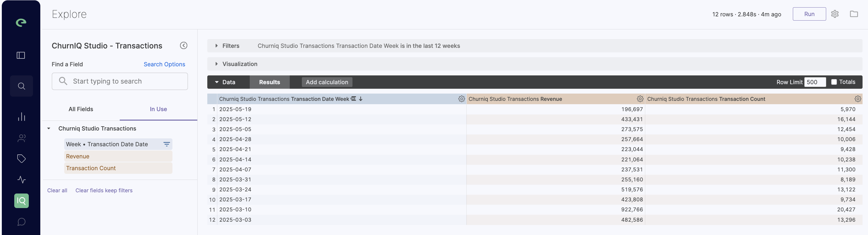Image resolution: width=868 pixels, height=235 pixels.
Task: Enable the Totals checkbox
Action: click(834, 82)
